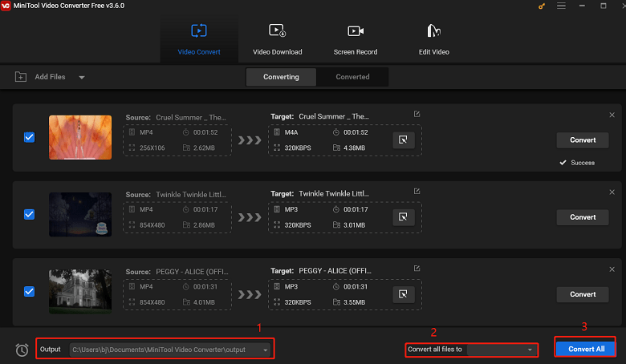Convert the Cruel Summer file

tap(583, 140)
